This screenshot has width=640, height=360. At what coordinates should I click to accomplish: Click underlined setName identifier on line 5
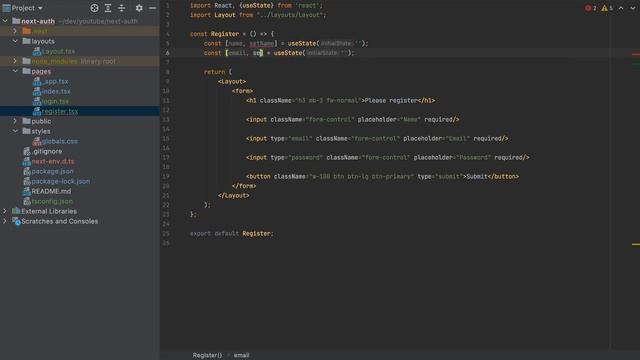coord(262,43)
